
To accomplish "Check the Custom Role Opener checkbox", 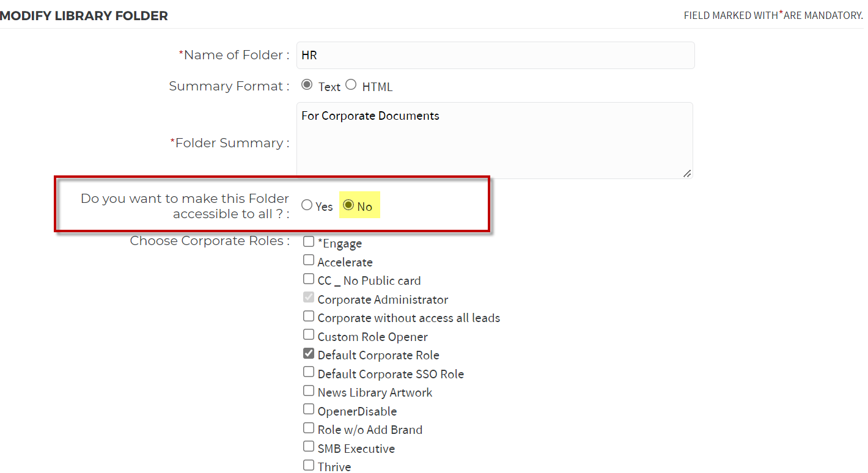I will click(309, 335).
